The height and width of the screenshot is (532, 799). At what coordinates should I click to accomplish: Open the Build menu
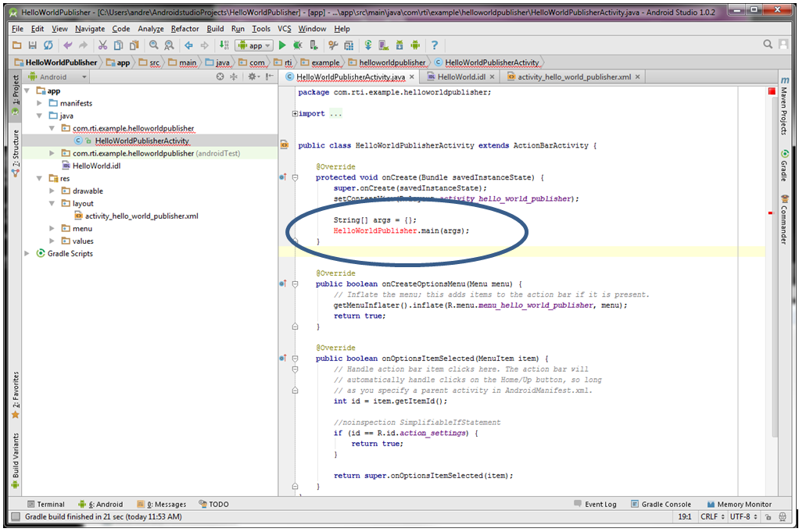click(215, 29)
